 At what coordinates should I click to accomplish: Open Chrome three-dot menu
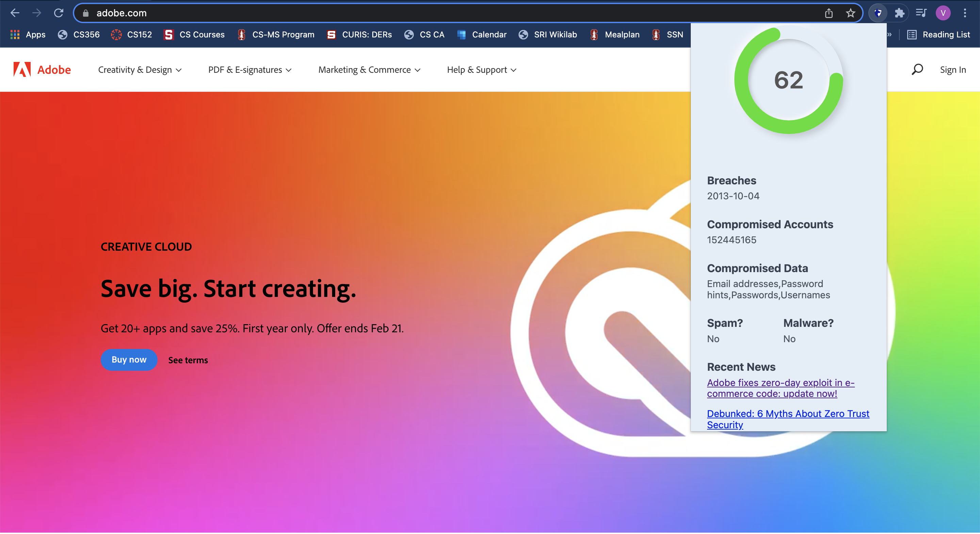click(x=965, y=13)
